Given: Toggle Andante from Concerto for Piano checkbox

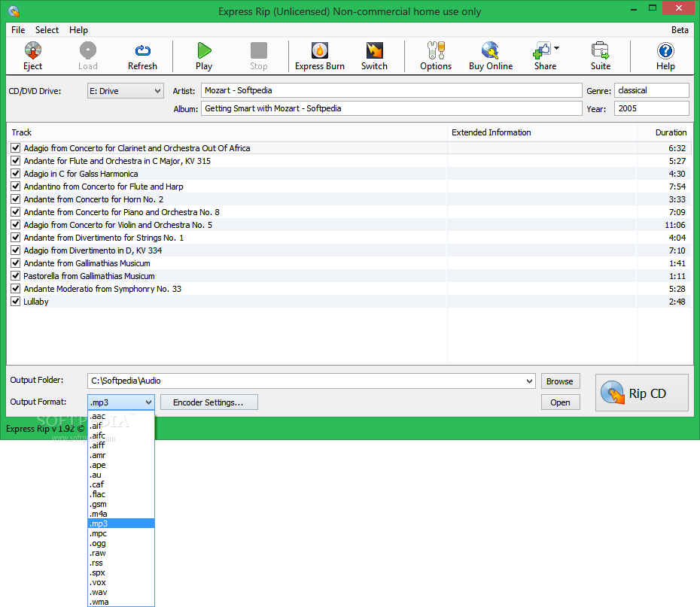Looking at the screenshot, I should [16, 212].
